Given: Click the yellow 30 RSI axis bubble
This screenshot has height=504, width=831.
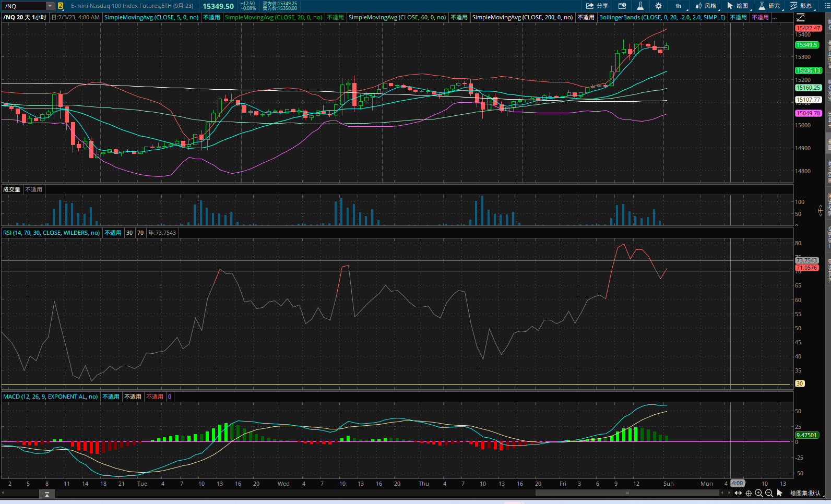Looking at the screenshot, I should click(x=800, y=383).
